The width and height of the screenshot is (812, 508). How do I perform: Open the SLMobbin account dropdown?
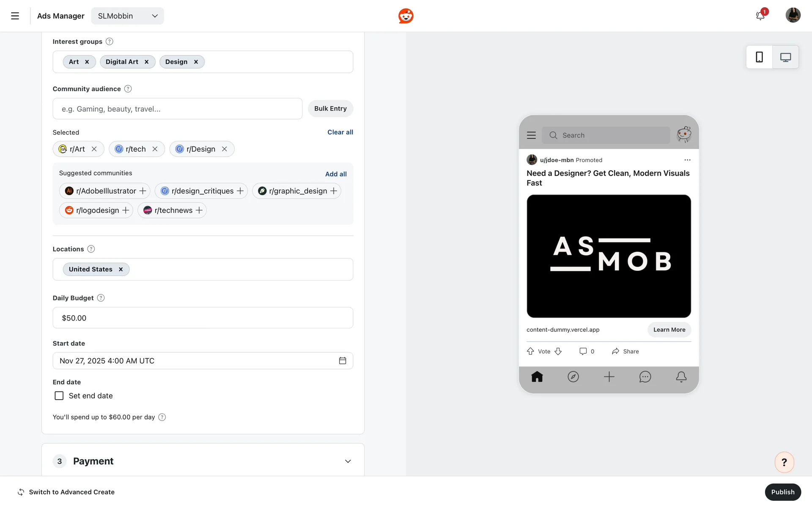pyautogui.click(x=127, y=16)
